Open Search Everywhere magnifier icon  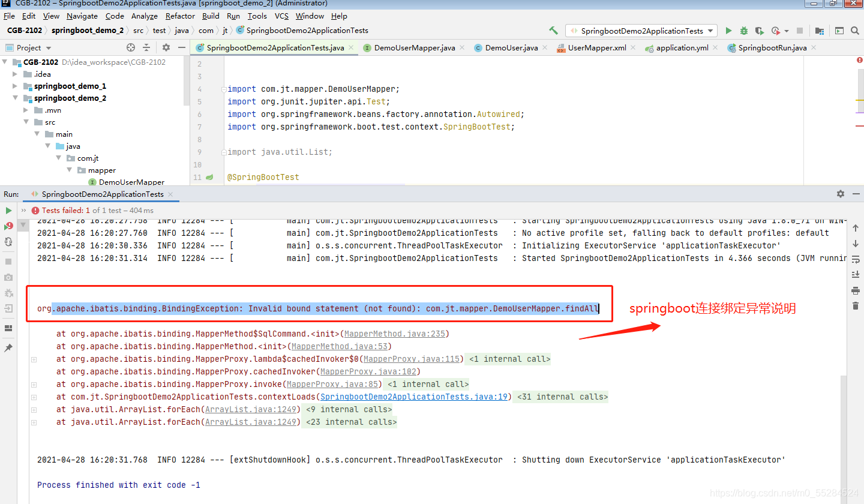[x=855, y=31]
